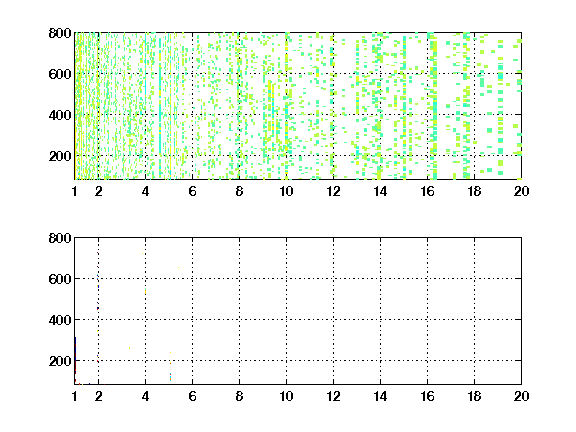Click x-axis label 4 on top plot
This screenshot has height=432, width=576.
(x=145, y=191)
